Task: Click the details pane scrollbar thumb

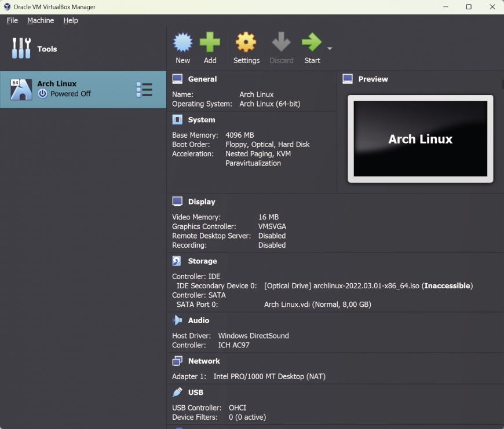Action: click(503, 84)
